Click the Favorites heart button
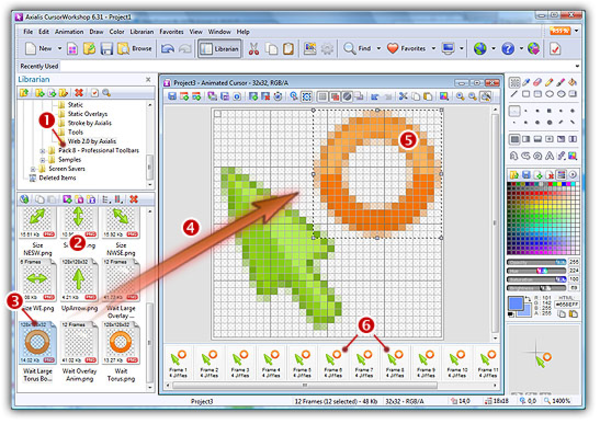 [x=410, y=48]
